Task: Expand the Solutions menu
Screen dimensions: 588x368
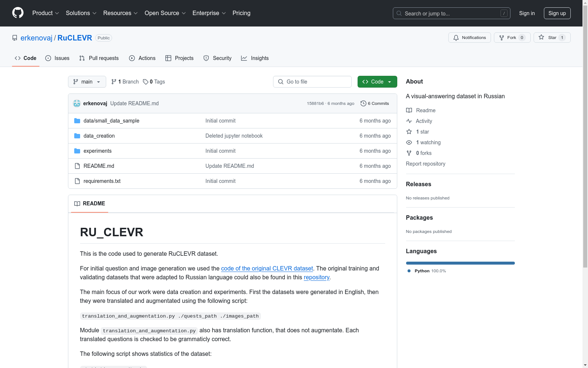Action: click(x=81, y=13)
